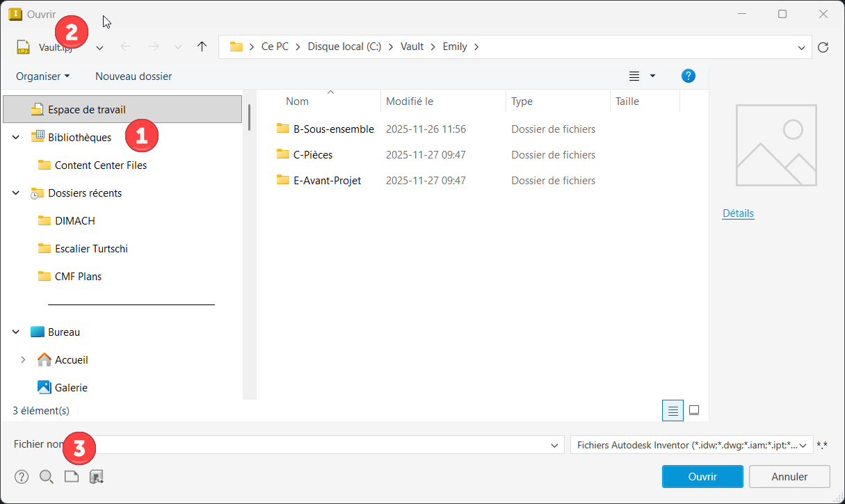Click the Détails link under preview
The height and width of the screenshot is (504, 845).
click(738, 213)
